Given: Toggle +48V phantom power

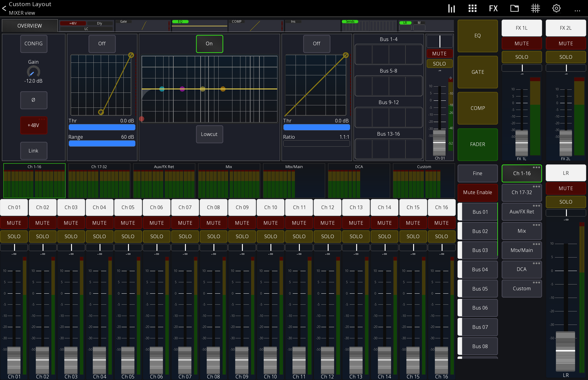Looking at the screenshot, I should (x=34, y=125).
